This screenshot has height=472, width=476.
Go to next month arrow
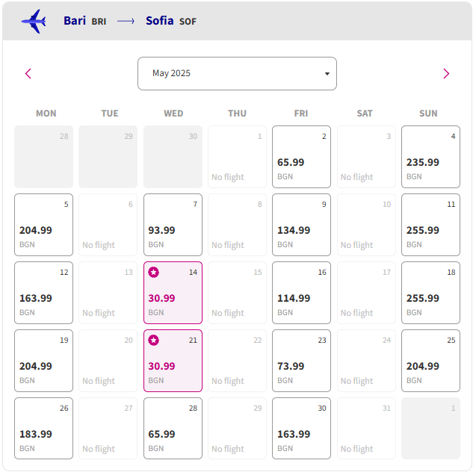pyautogui.click(x=446, y=73)
